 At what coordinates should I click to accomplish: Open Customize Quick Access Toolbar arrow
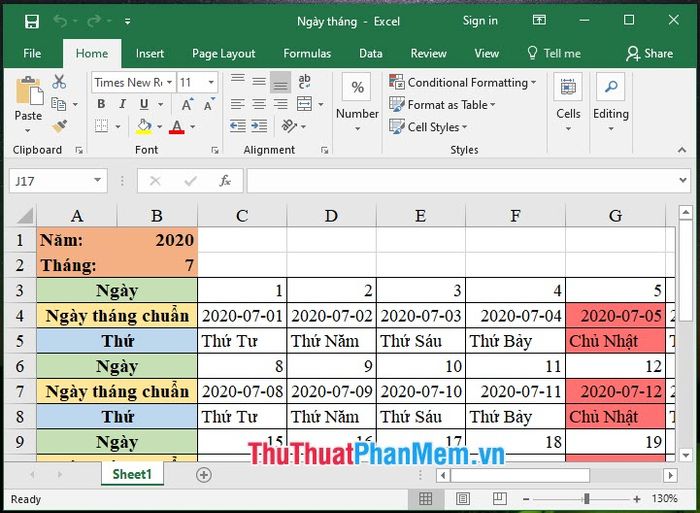pyautogui.click(x=128, y=21)
